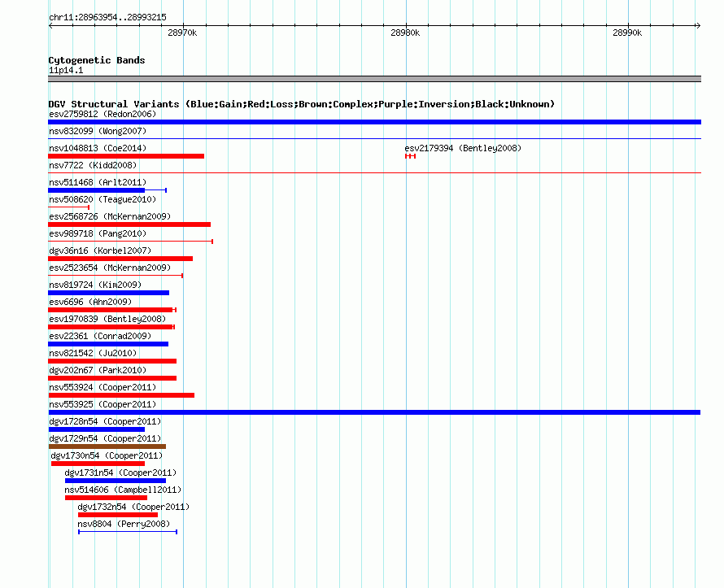This screenshot has height=588, width=724.
Task: Click the left arrow end of the ruler
Action: click(x=50, y=25)
